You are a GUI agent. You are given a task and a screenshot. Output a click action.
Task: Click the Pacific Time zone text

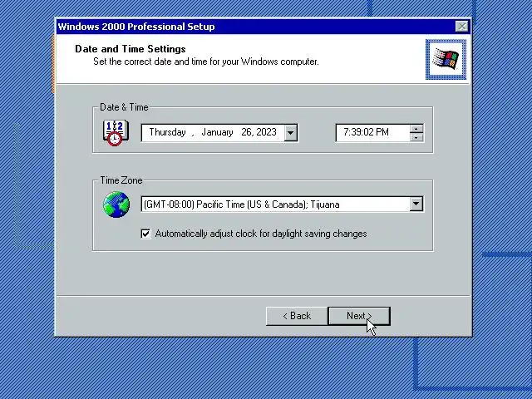click(x=242, y=204)
